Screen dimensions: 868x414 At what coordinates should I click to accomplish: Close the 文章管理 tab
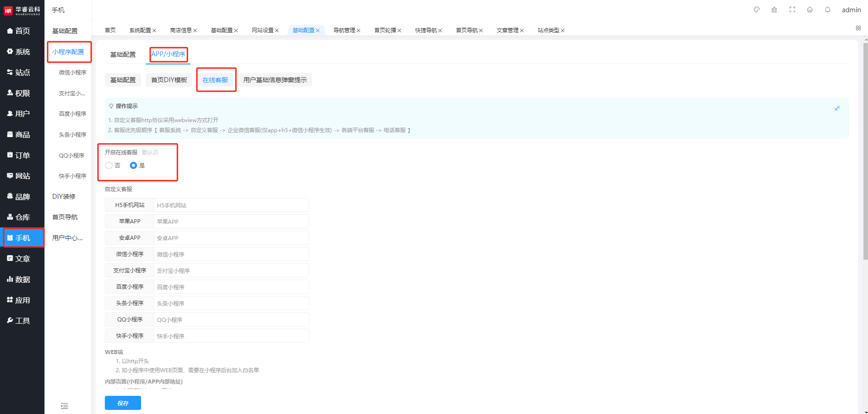click(x=522, y=30)
